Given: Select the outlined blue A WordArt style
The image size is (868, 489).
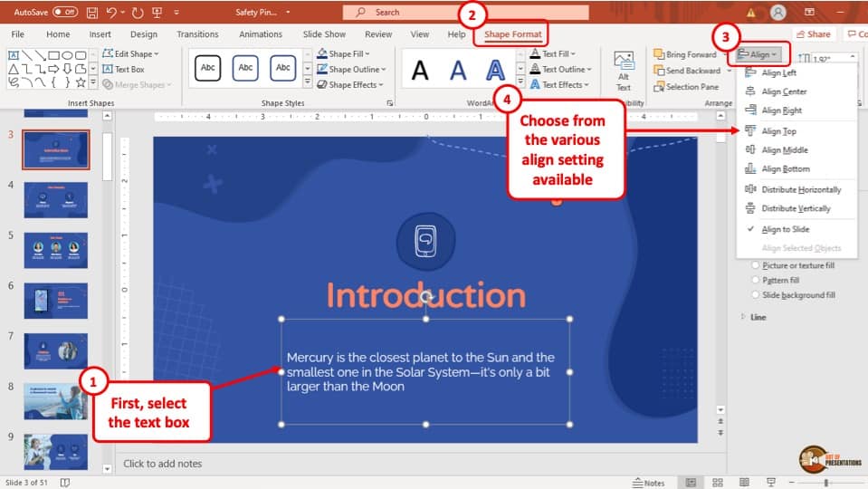Looking at the screenshot, I should pyautogui.click(x=495, y=71).
